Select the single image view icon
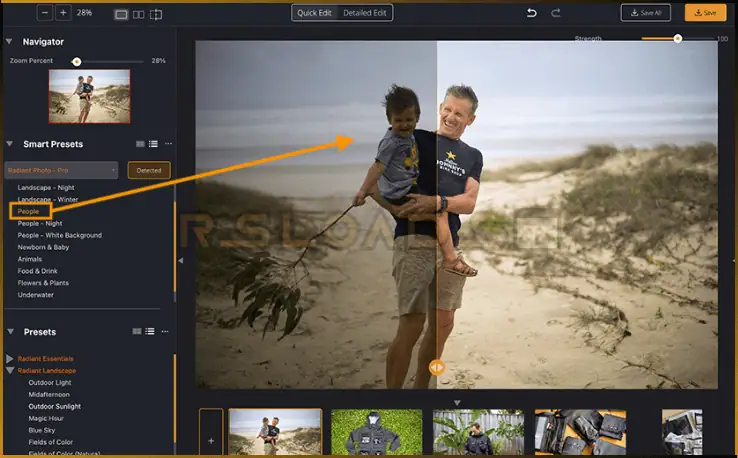Viewport: 738px width, 458px height. click(x=121, y=15)
